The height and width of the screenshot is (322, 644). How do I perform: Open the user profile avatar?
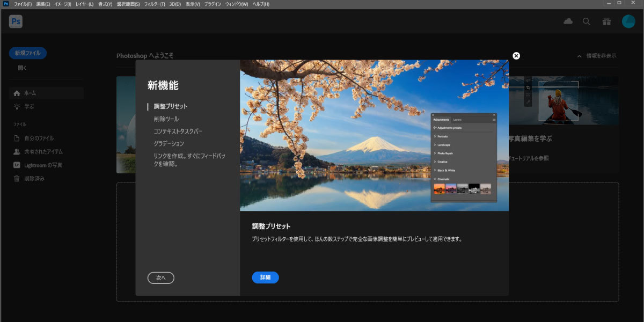(628, 21)
